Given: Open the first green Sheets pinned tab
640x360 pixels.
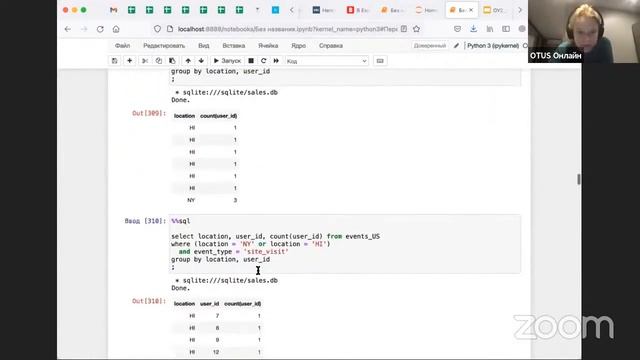Looking at the screenshot, I should 131,10.
